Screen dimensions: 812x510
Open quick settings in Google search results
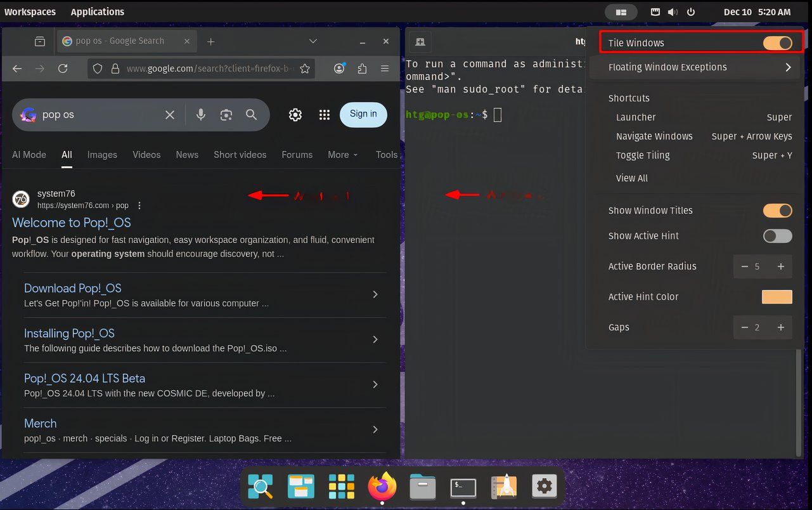coord(295,115)
